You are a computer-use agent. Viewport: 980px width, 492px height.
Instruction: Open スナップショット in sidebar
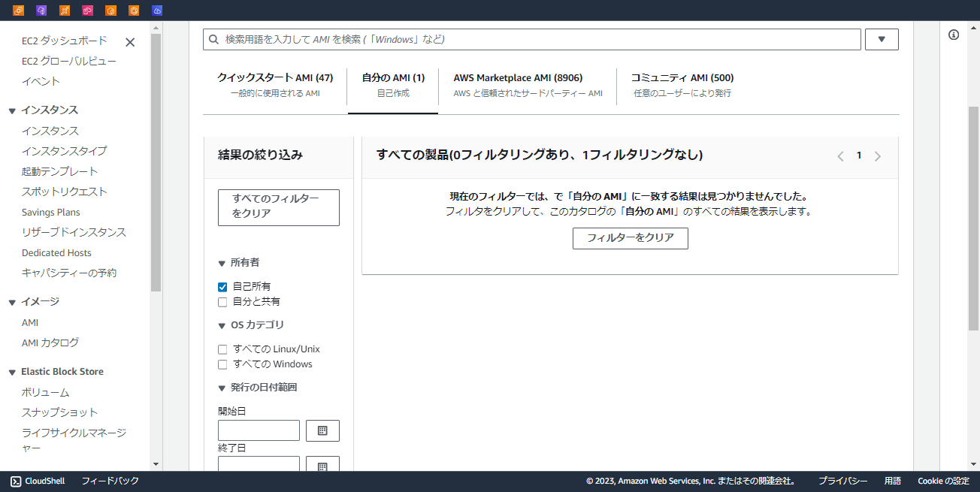60,412
